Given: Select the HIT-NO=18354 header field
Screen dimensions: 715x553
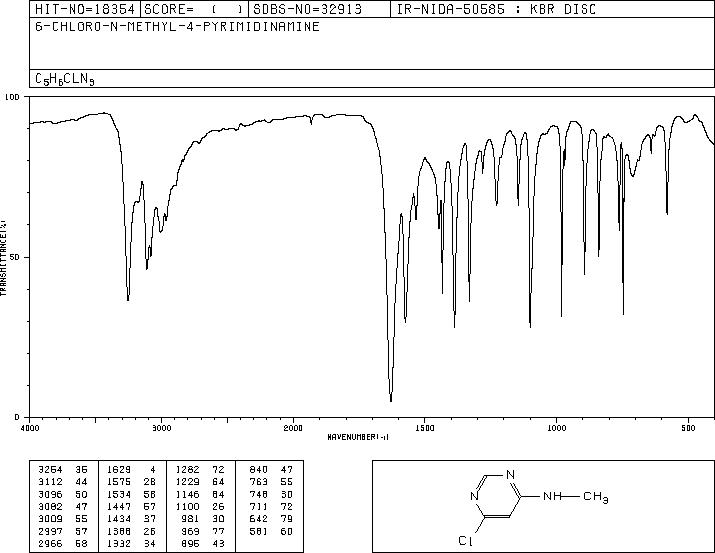Looking at the screenshot, I should [85, 9].
